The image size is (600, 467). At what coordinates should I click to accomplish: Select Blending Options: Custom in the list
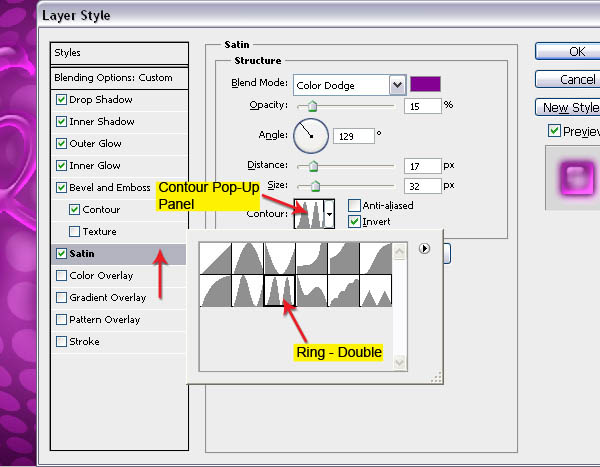(112, 78)
